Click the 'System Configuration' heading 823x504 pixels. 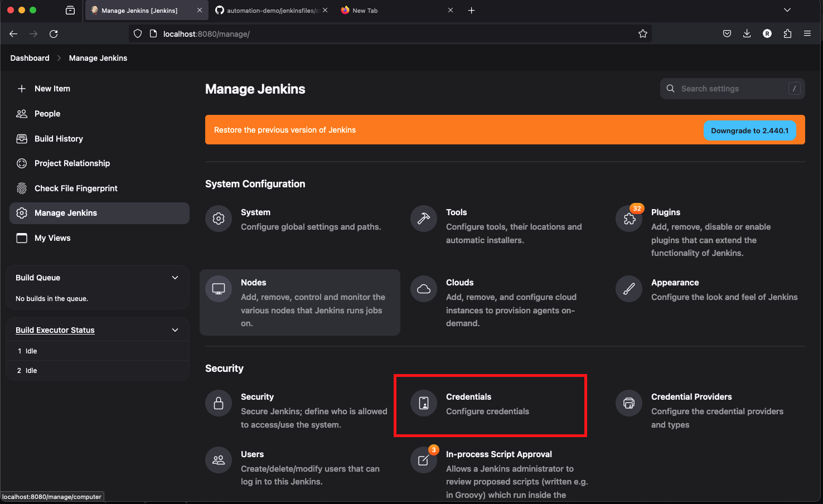(255, 184)
